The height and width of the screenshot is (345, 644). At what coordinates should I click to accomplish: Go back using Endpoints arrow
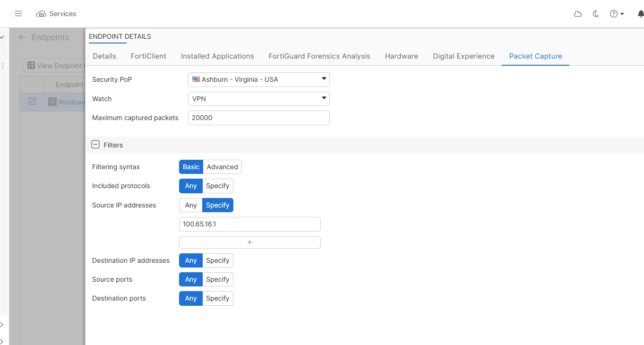22,37
